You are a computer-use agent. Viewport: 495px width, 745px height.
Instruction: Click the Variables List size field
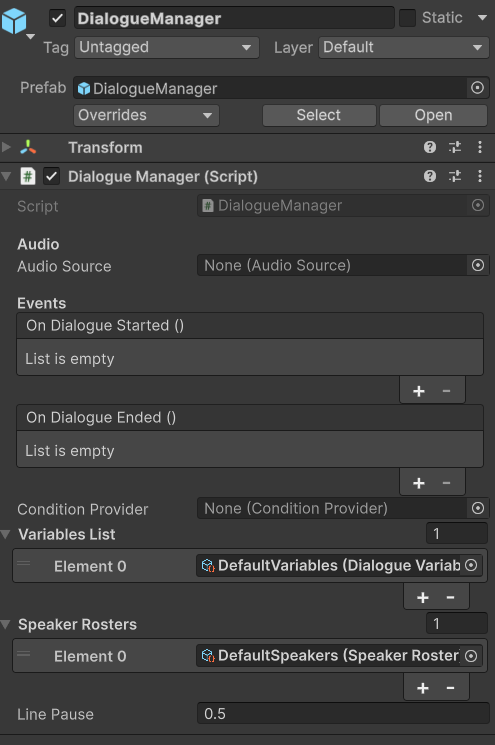point(457,534)
